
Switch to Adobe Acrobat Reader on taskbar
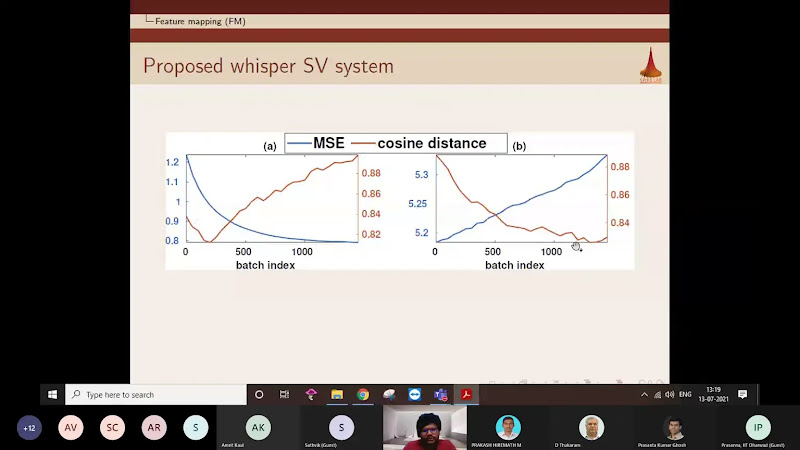coord(466,394)
